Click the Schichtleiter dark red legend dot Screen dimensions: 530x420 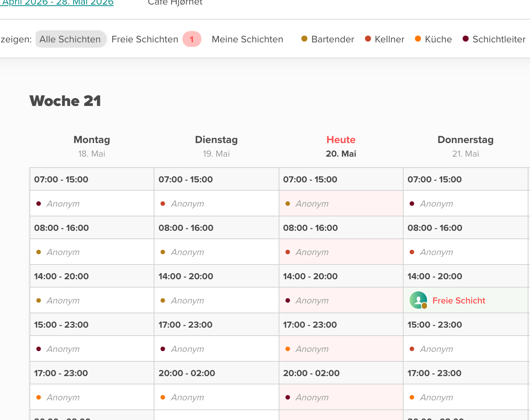pos(466,39)
